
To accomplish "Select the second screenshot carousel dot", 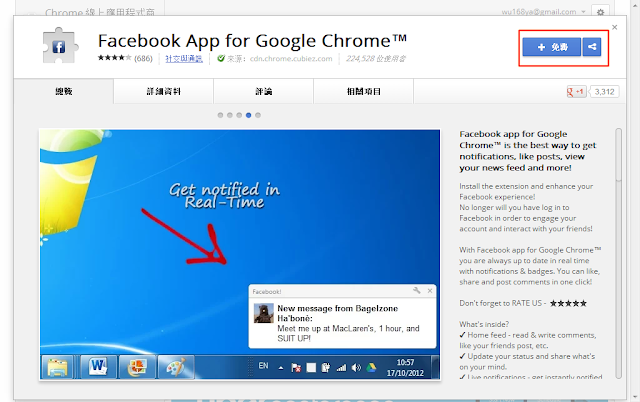I will point(230,115).
